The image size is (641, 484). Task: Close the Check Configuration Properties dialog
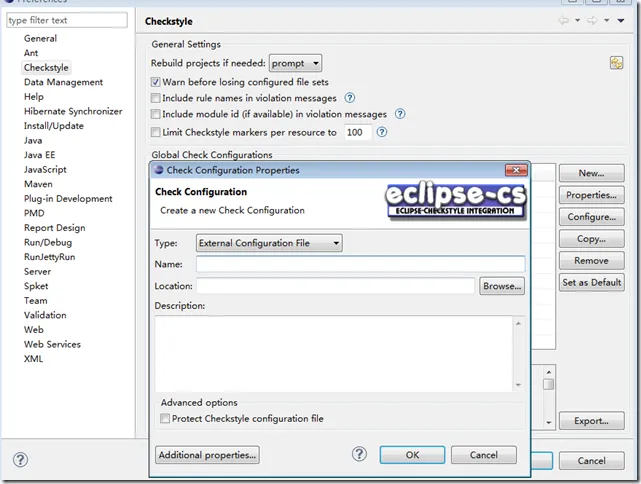pos(516,170)
